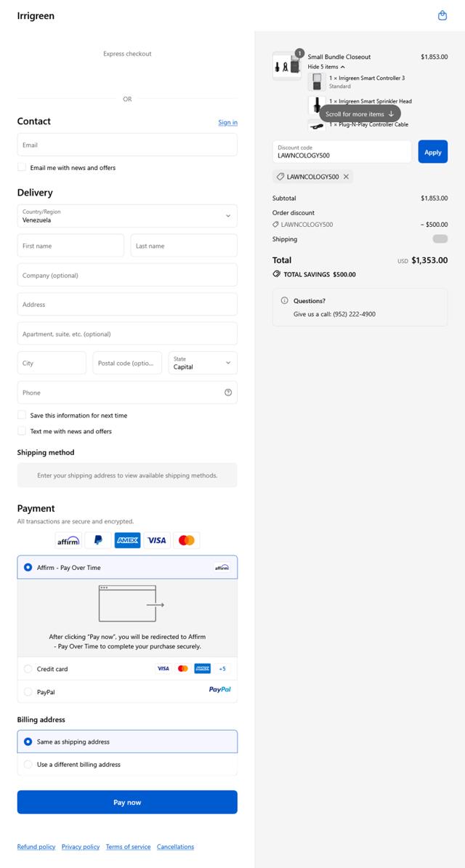Open the Country/Region dropdown
This screenshot has width=465, height=868.
click(127, 216)
